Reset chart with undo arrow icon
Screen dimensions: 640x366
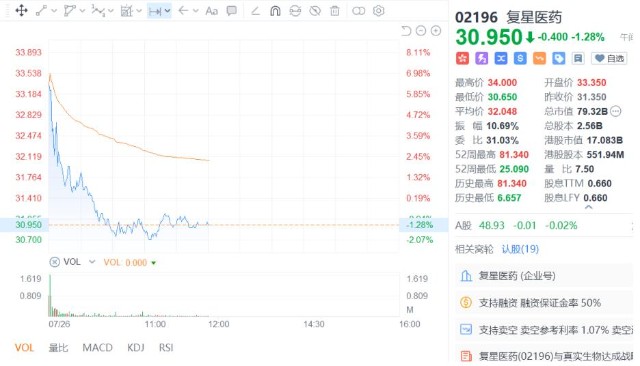pyautogui.click(x=406, y=31)
